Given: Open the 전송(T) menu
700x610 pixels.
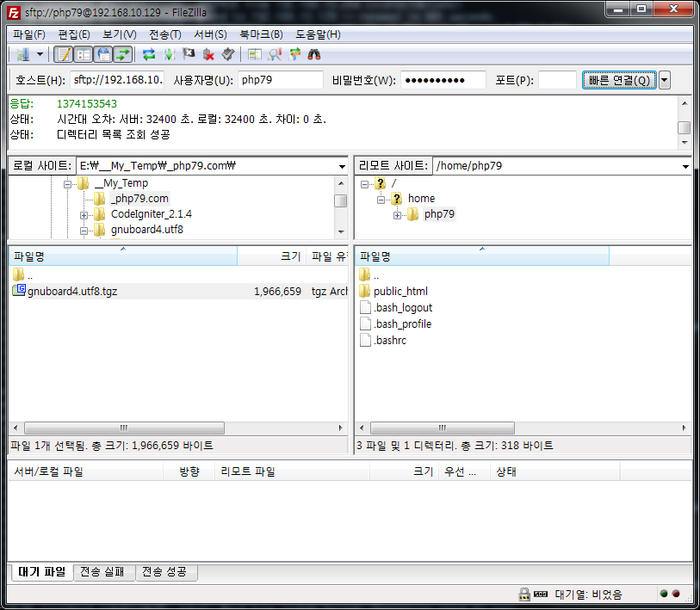Looking at the screenshot, I should pos(165,34).
